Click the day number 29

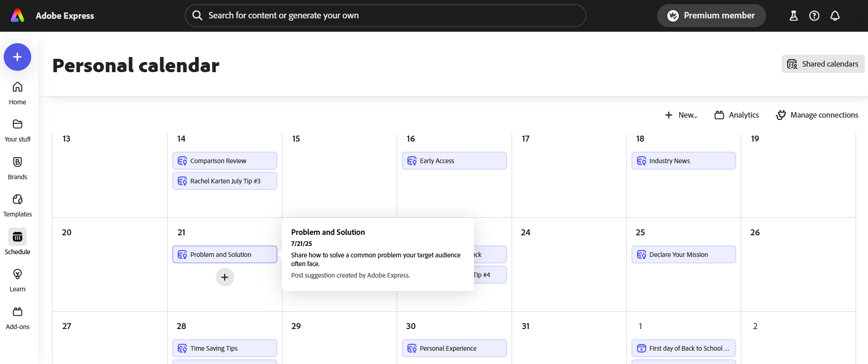[x=296, y=326]
